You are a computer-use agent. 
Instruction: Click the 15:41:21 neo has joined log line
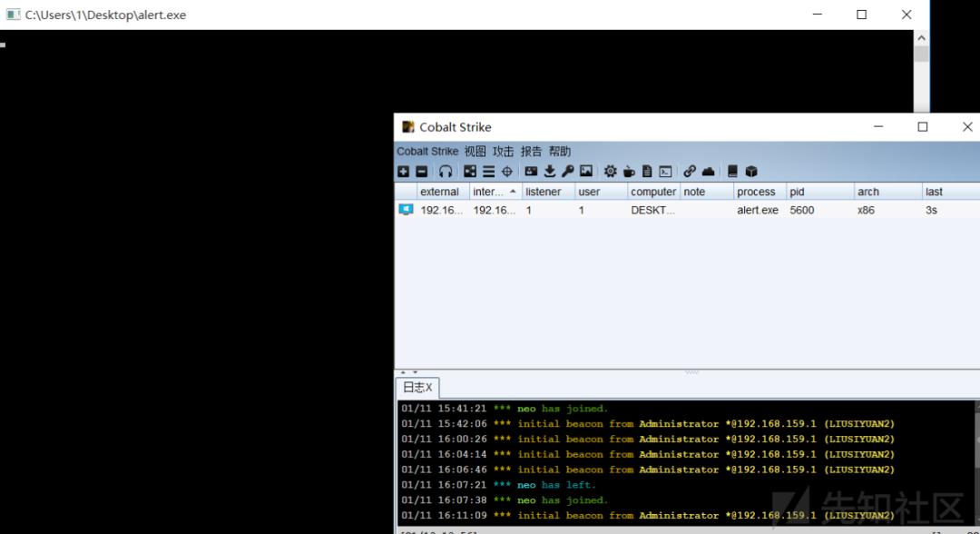tap(505, 409)
